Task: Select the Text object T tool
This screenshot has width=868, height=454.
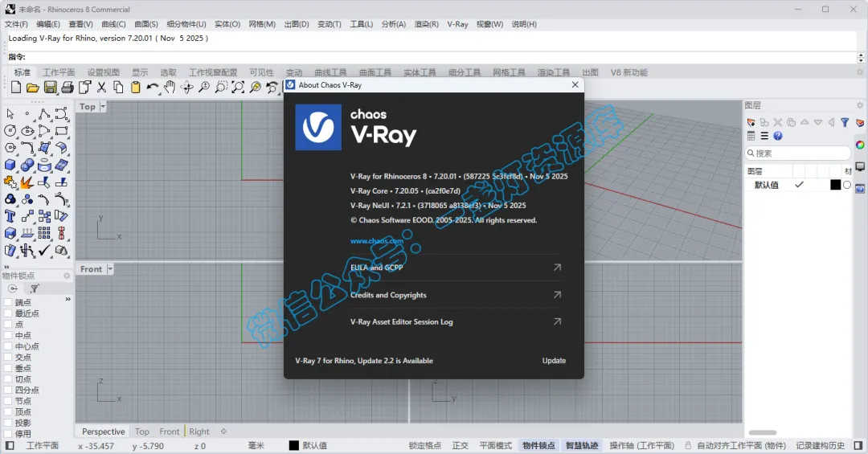Action: pyautogui.click(x=10, y=216)
